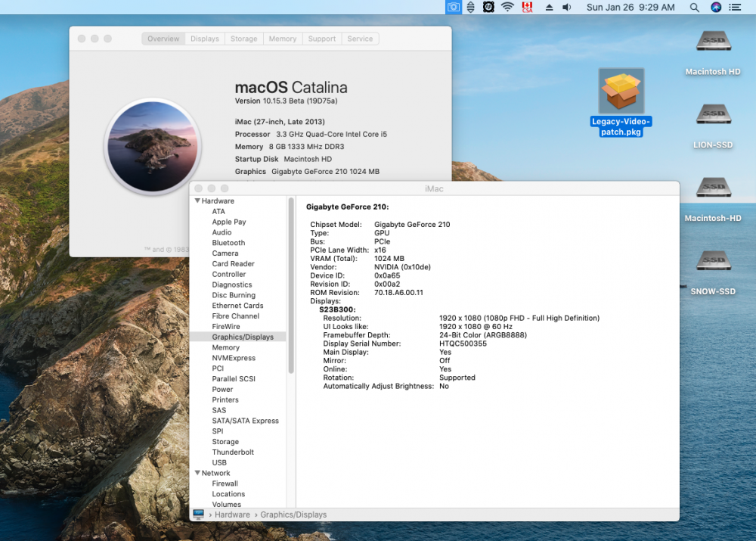Click Hardware in the bottom path bar
Screen dimensions: 756x541
[x=232, y=515]
